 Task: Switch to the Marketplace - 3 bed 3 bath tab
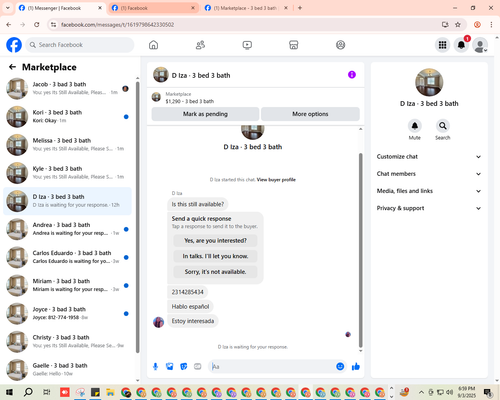tap(246, 8)
